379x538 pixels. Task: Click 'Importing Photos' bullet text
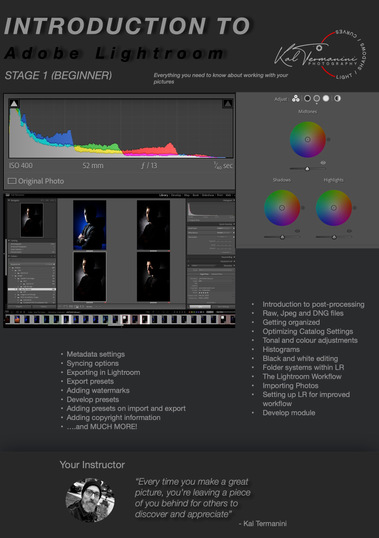tap(290, 386)
